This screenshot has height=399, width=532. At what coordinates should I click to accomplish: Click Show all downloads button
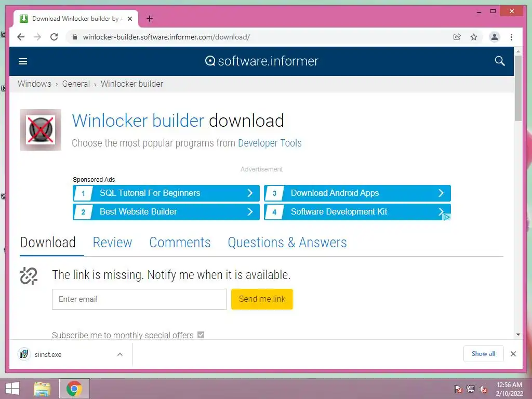[484, 354]
